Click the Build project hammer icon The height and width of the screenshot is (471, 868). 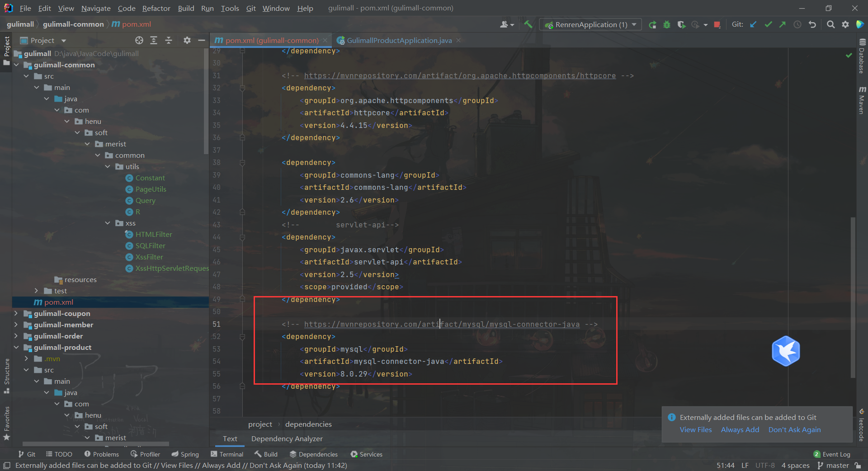pos(528,24)
